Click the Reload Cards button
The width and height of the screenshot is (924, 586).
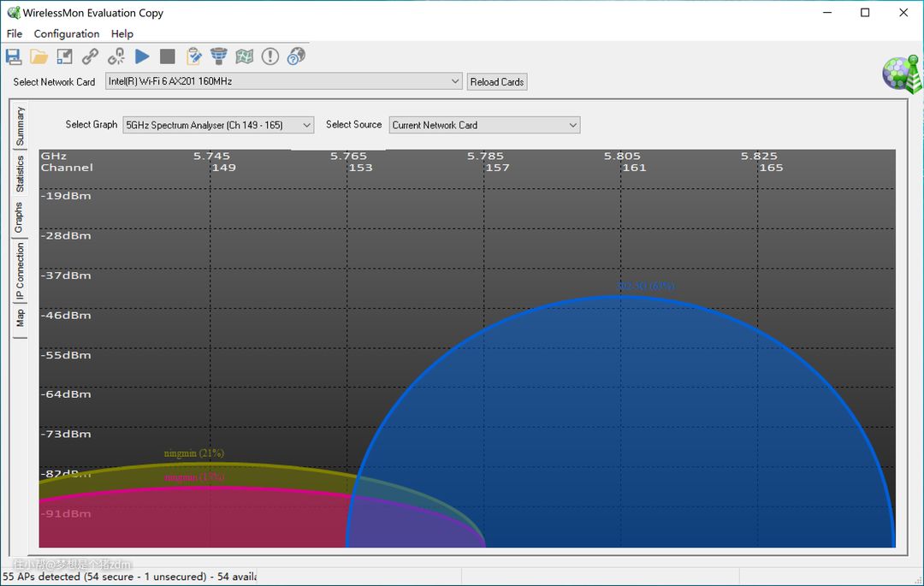pos(497,82)
